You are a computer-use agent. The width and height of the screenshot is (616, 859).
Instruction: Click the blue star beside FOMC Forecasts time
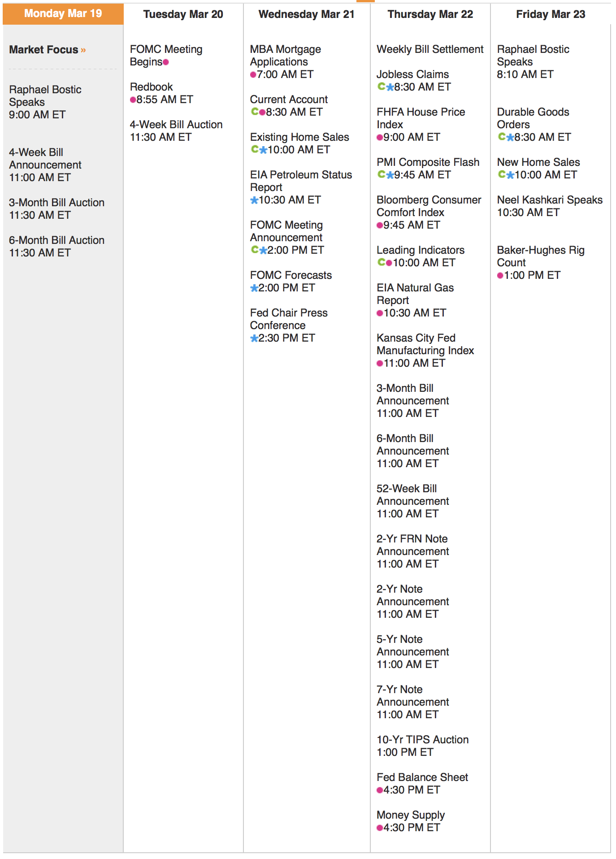click(x=254, y=288)
